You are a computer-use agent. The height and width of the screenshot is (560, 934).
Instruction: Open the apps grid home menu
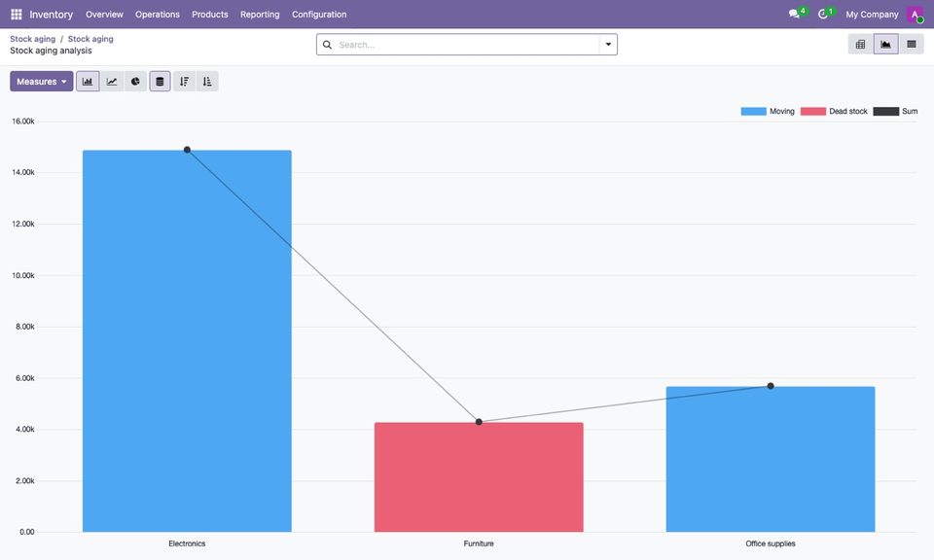(17, 14)
